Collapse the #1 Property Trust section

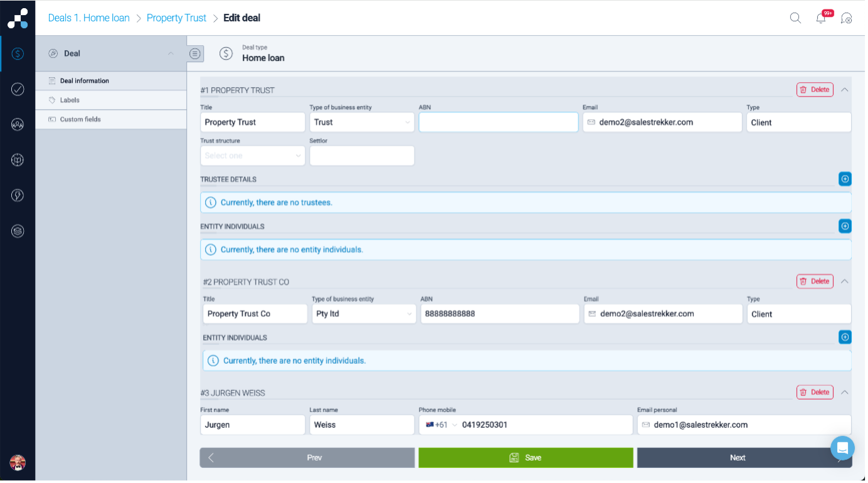coord(845,90)
